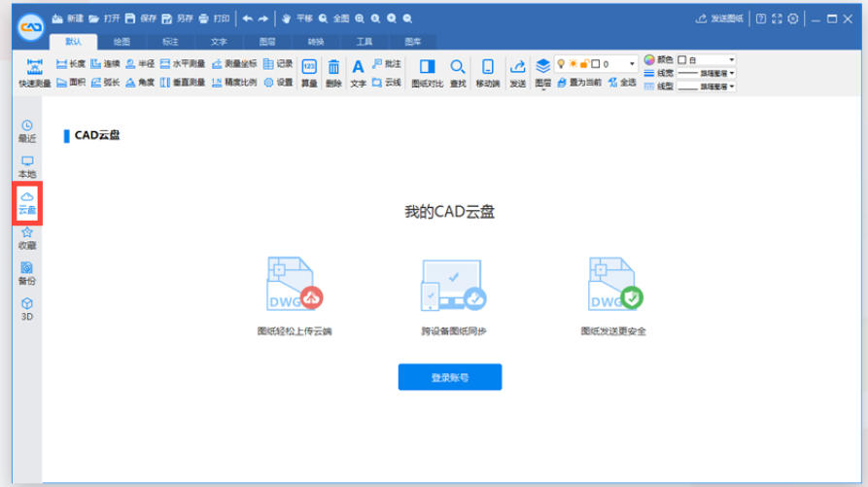Open the 移动端 mobile icon

click(x=488, y=73)
